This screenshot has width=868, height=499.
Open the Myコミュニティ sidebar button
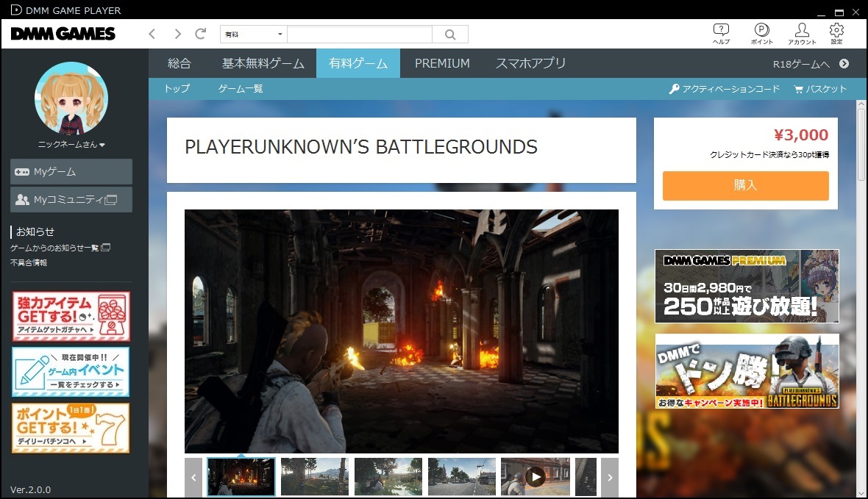[x=71, y=199]
